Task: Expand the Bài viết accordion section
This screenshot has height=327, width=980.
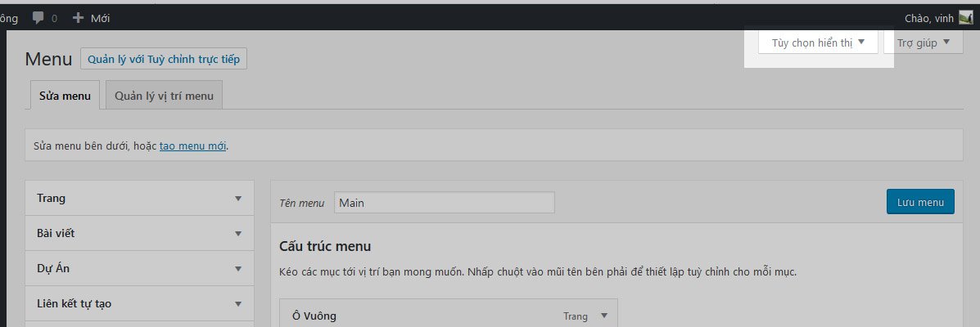Action: click(136, 234)
